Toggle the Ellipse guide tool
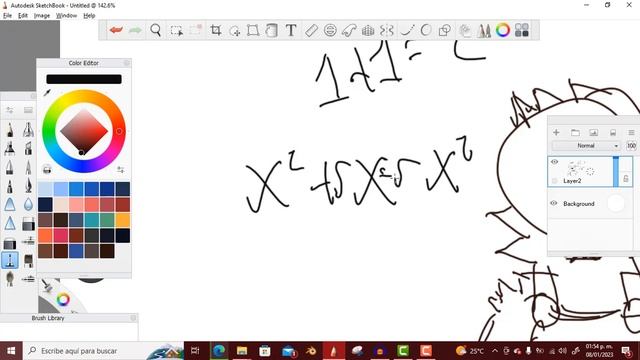640x360 pixels. tap(330, 30)
